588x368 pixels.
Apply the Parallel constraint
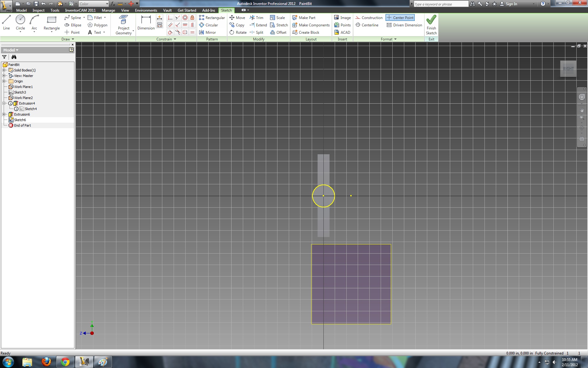click(x=170, y=25)
